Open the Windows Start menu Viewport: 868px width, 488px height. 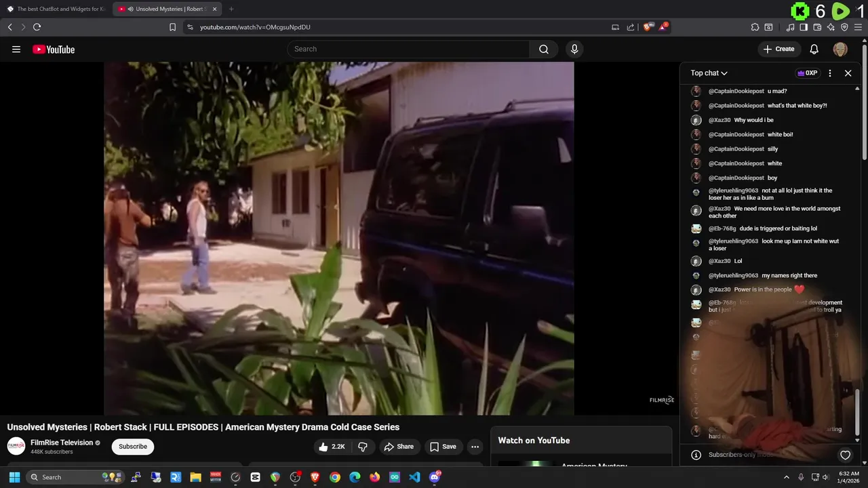tap(14, 477)
